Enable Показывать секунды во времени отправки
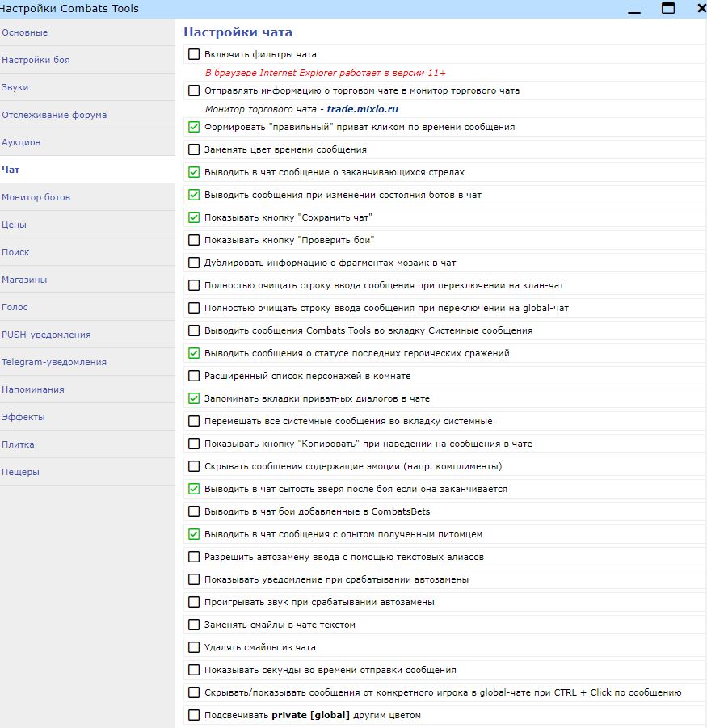Viewport: 707px width, 728px height. [194, 670]
